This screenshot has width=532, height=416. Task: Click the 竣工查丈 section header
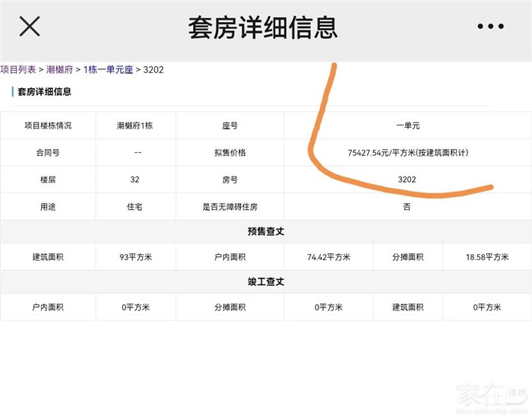point(266,281)
